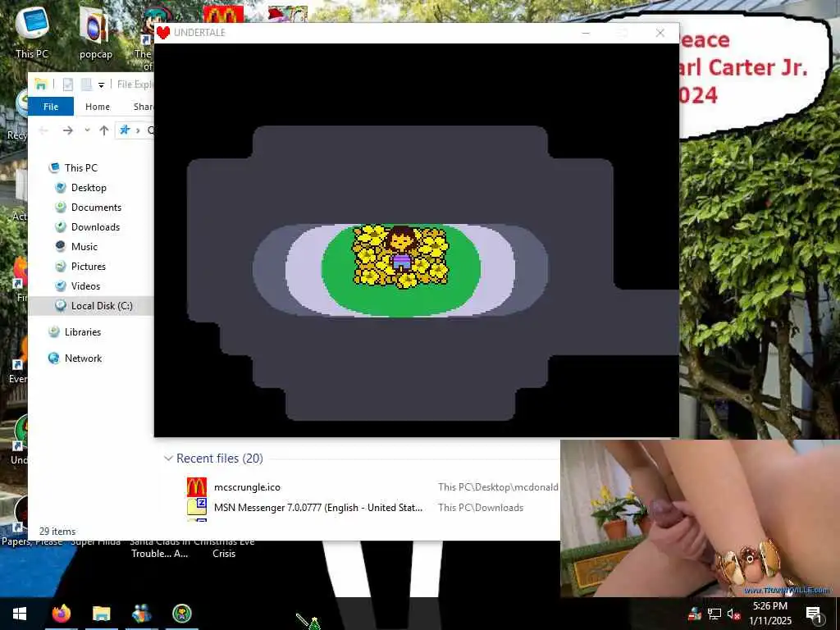Viewport: 840px width, 630px height.
Task: Click the Recent files (20) heading
Action: tap(220, 459)
